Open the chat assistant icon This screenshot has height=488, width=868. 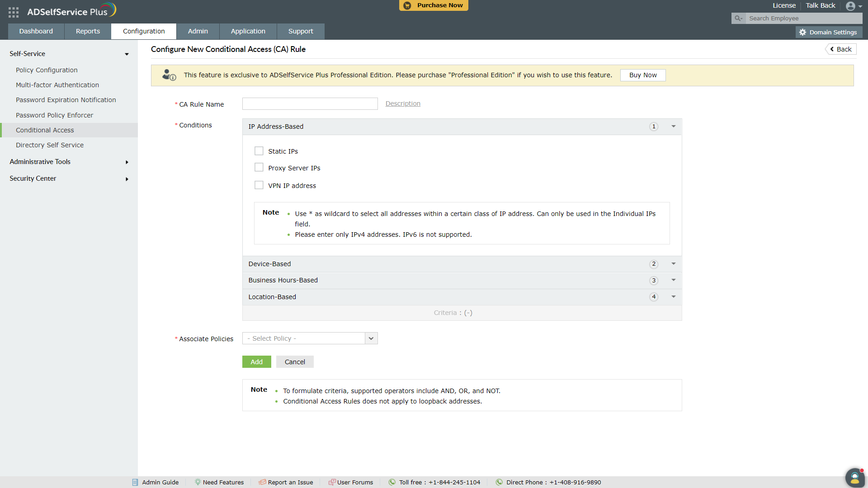click(x=854, y=477)
